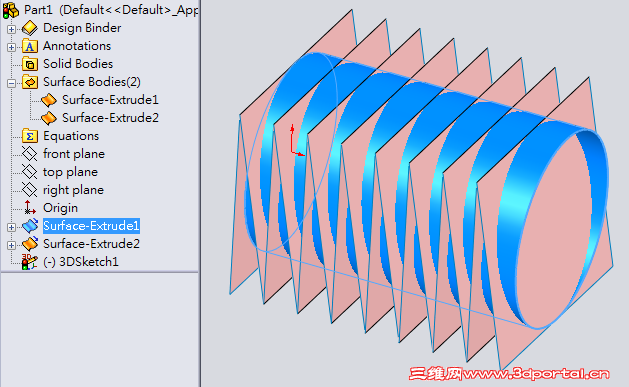Select the Surface Bodies(2) label

click(x=92, y=82)
